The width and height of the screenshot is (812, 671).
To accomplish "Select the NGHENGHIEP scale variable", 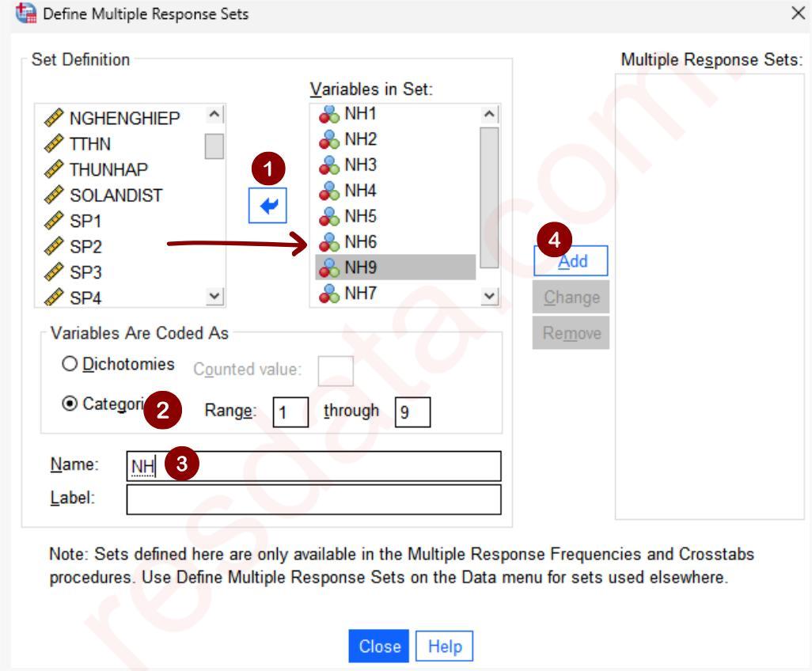I will pos(124,119).
